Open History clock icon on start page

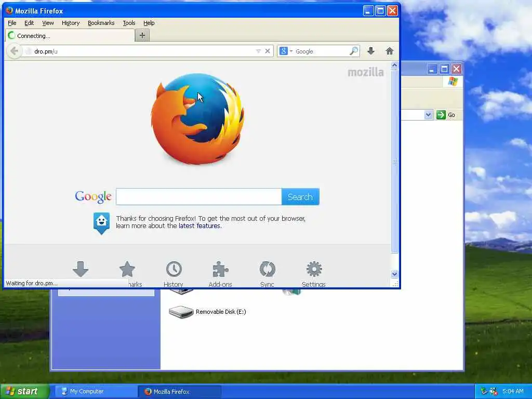click(x=174, y=269)
